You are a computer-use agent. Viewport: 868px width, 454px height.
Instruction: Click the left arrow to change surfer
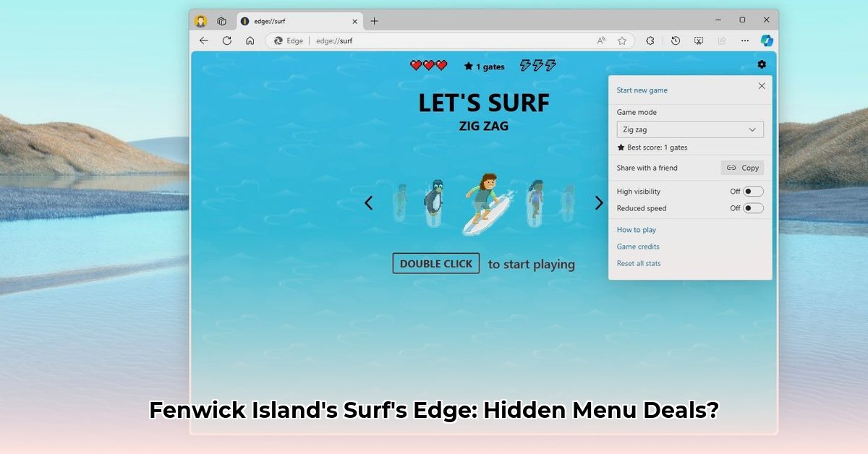click(368, 203)
